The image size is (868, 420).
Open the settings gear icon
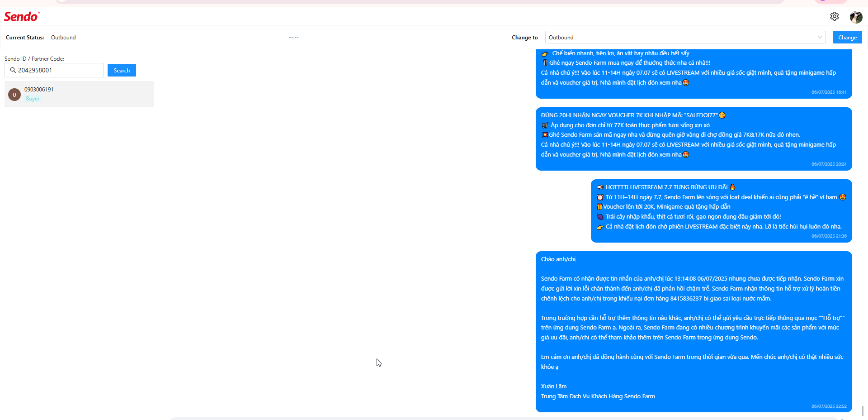(835, 16)
